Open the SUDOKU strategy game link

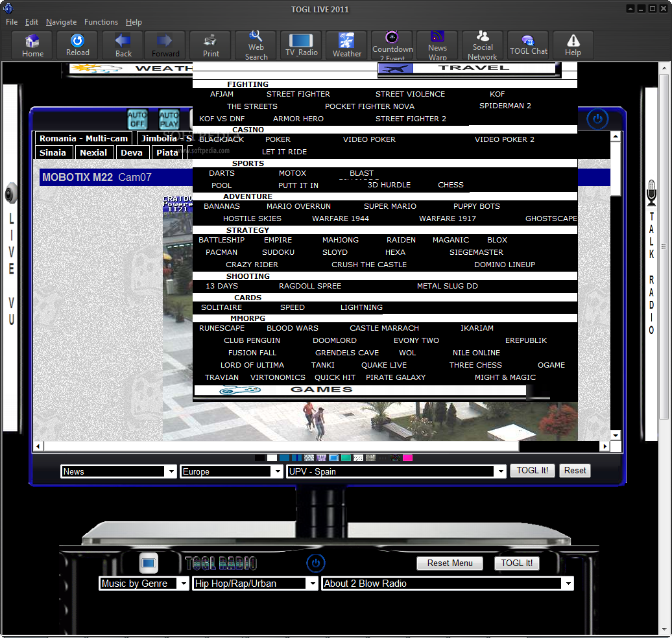tap(278, 252)
